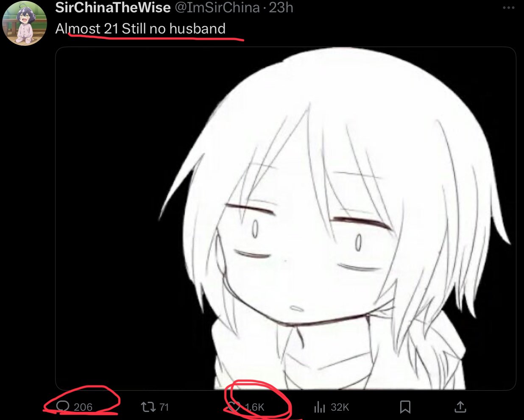Bookmark this tweet
Screen dimensions: 524x420
pyautogui.click(x=405, y=407)
